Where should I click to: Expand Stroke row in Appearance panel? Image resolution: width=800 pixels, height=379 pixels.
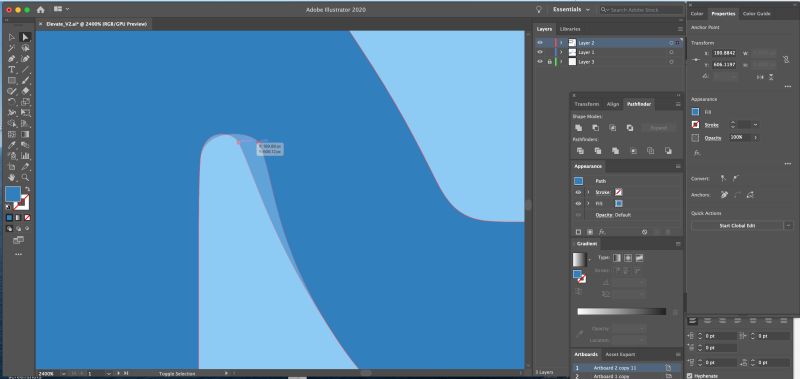pyautogui.click(x=588, y=192)
